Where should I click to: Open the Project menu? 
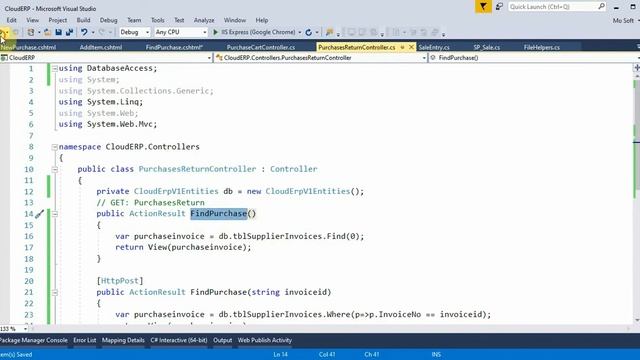tap(58, 20)
